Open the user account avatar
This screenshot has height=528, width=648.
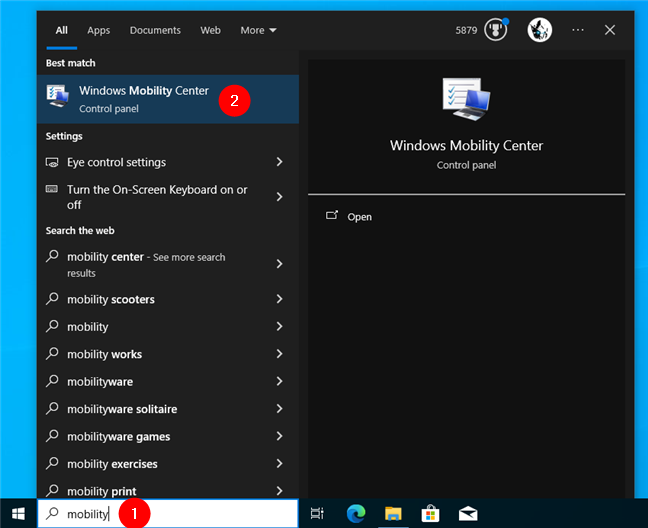click(540, 30)
